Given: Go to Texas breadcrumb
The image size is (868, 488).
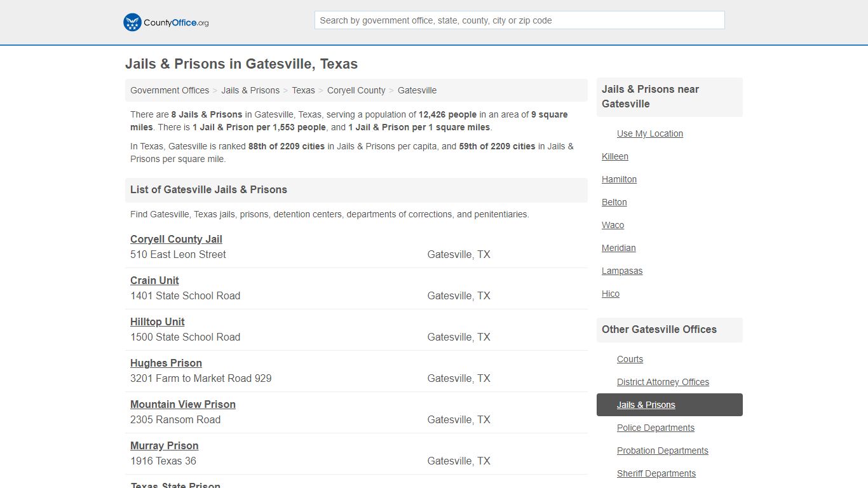Looking at the screenshot, I should [x=303, y=90].
